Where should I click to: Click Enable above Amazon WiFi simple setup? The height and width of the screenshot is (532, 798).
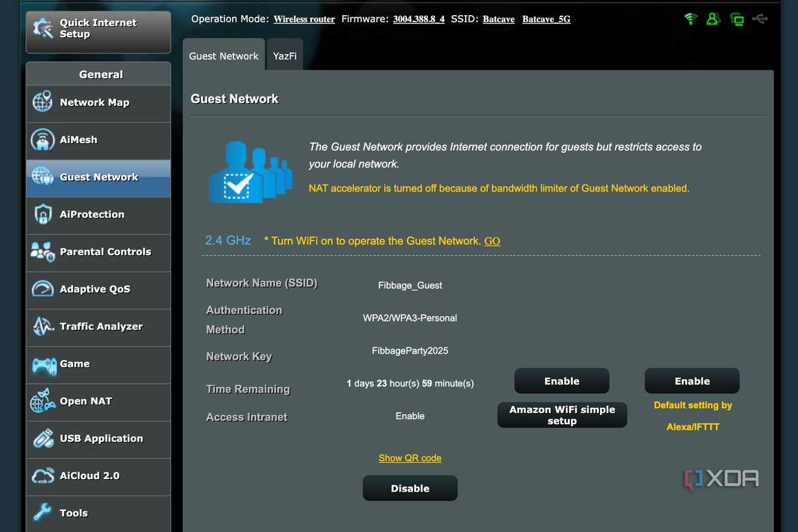[562, 381]
